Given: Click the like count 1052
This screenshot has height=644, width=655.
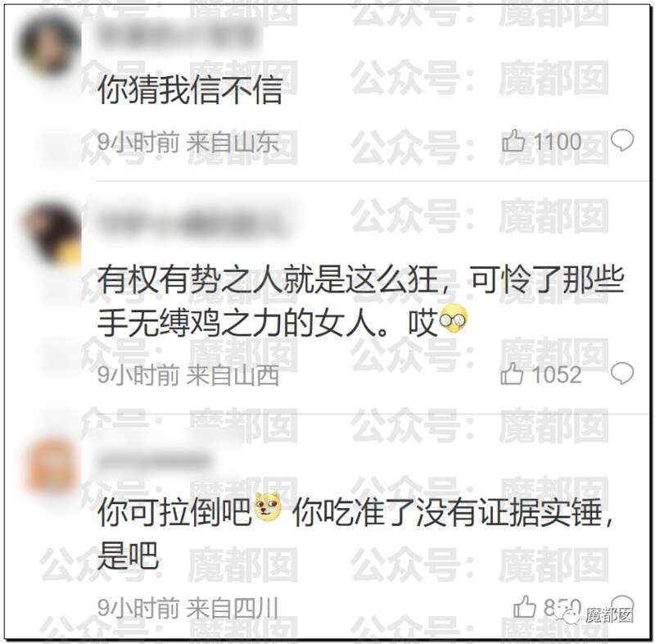Looking at the screenshot, I should [556, 374].
